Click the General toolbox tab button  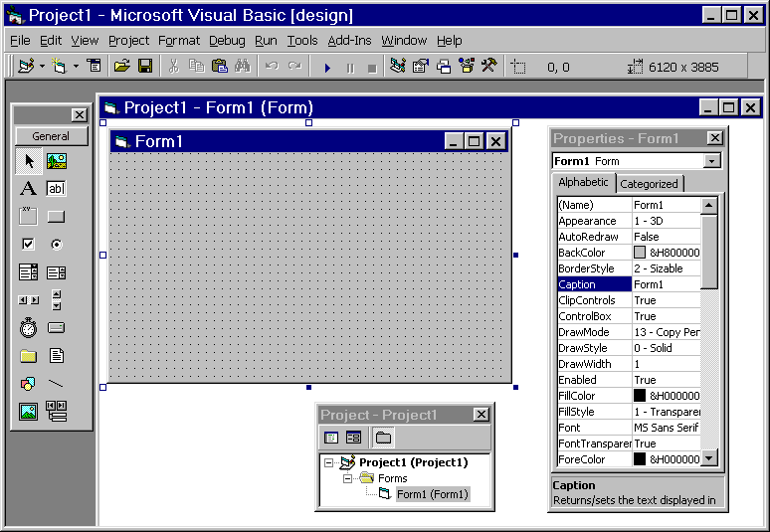51,136
